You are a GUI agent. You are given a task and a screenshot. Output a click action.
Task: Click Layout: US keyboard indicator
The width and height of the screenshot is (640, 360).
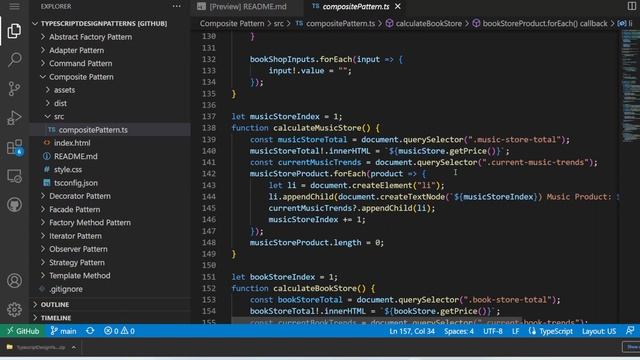coord(599,331)
